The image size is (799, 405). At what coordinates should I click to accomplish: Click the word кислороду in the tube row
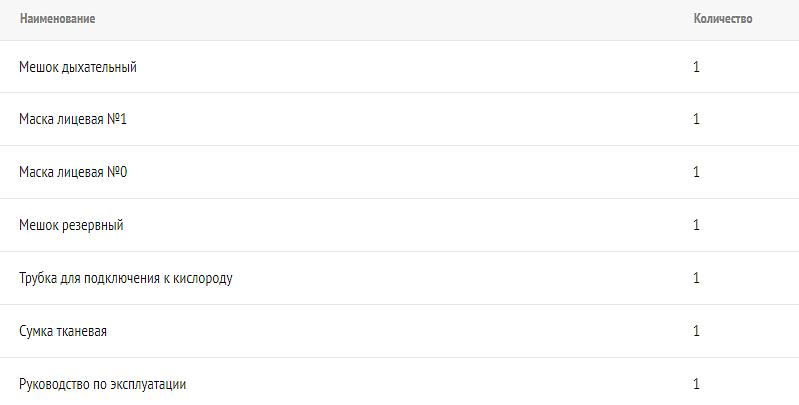(x=203, y=278)
